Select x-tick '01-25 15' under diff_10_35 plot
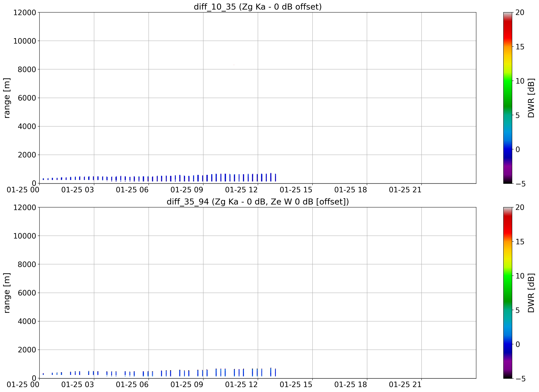 pyautogui.click(x=296, y=190)
